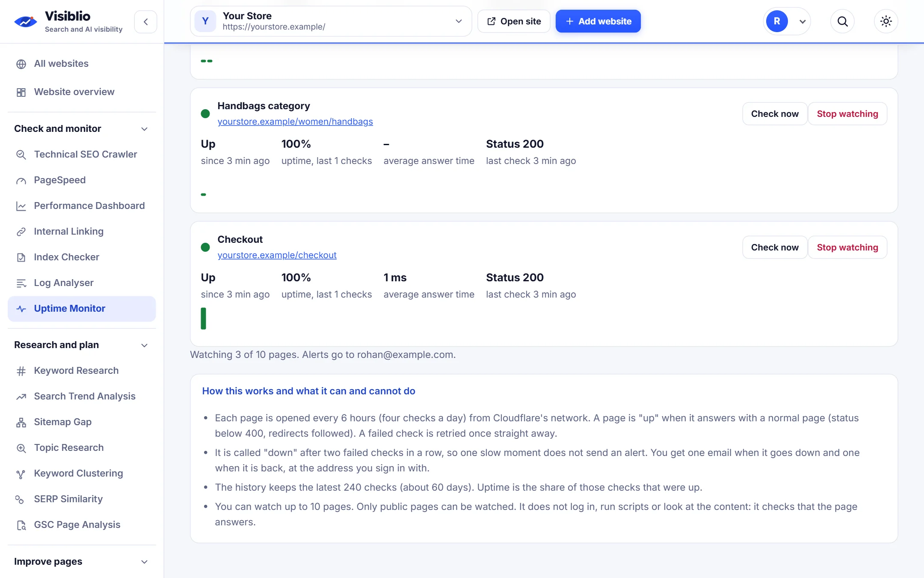Open the user account menu chevron
924x578 pixels.
point(803,21)
